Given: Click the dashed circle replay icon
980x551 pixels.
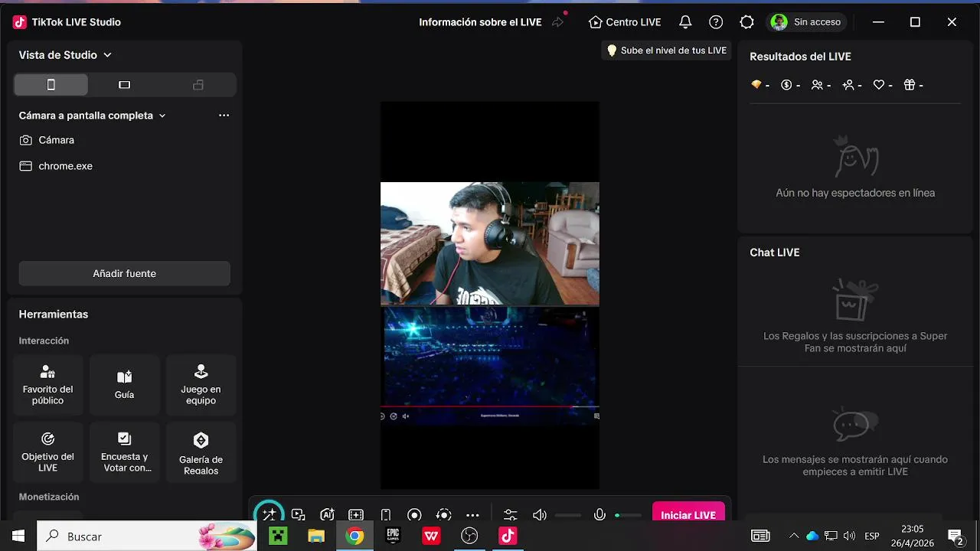Looking at the screenshot, I should [443, 515].
